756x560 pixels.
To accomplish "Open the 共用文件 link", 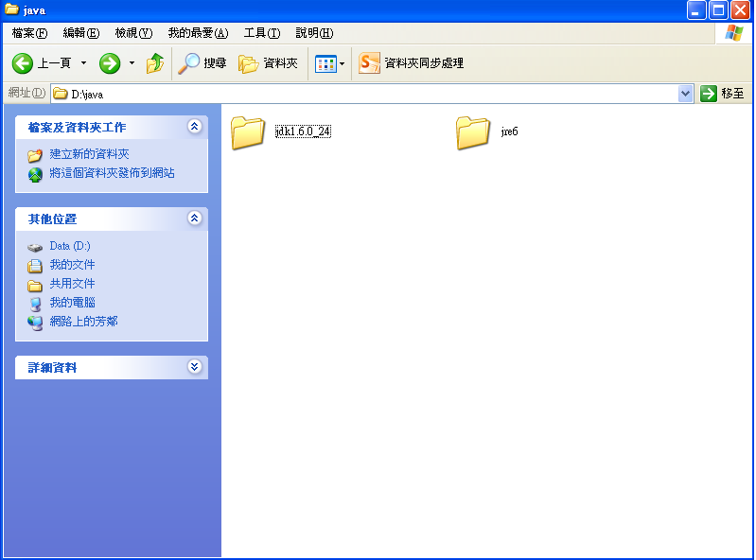I will (72, 284).
